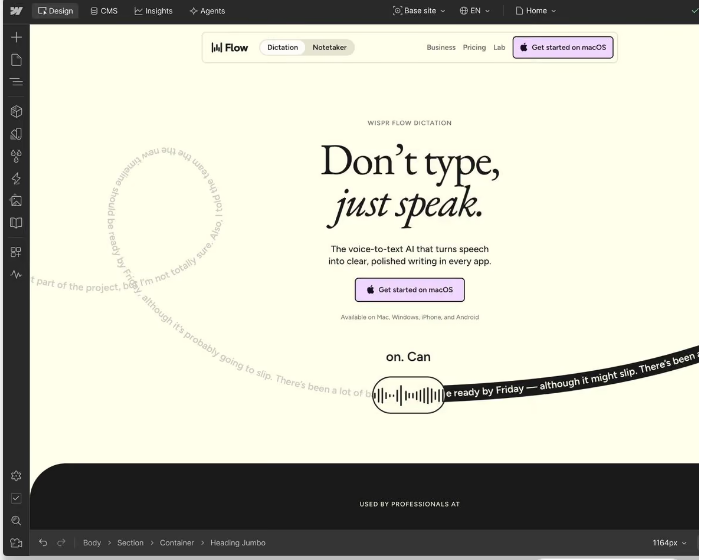Click the Webflow logo menu icon
This screenshot has width=714, height=560.
coord(16,10)
